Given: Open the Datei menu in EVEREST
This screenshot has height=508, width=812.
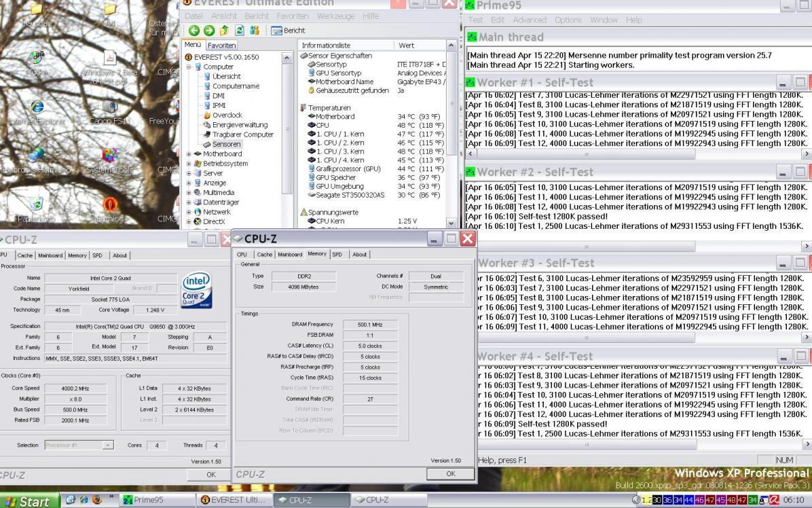Looking at the screenshot, I should click(x=193, y=16).
